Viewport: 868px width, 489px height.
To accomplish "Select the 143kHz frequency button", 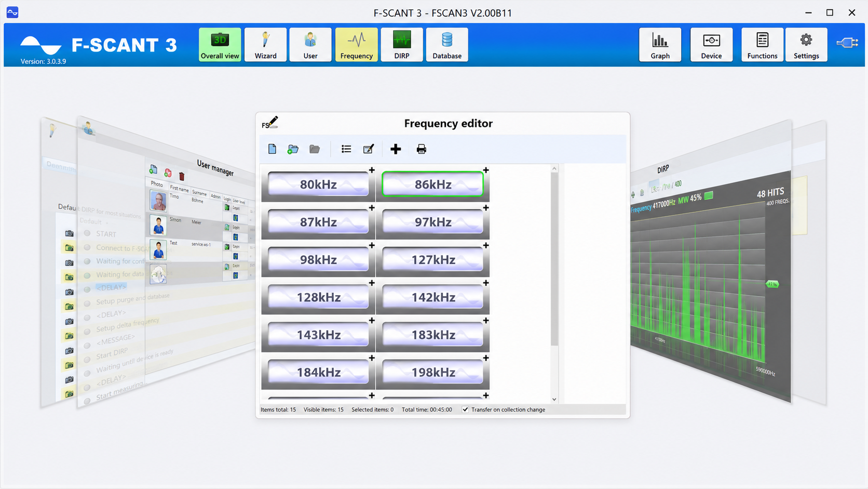I will [318, 335].
